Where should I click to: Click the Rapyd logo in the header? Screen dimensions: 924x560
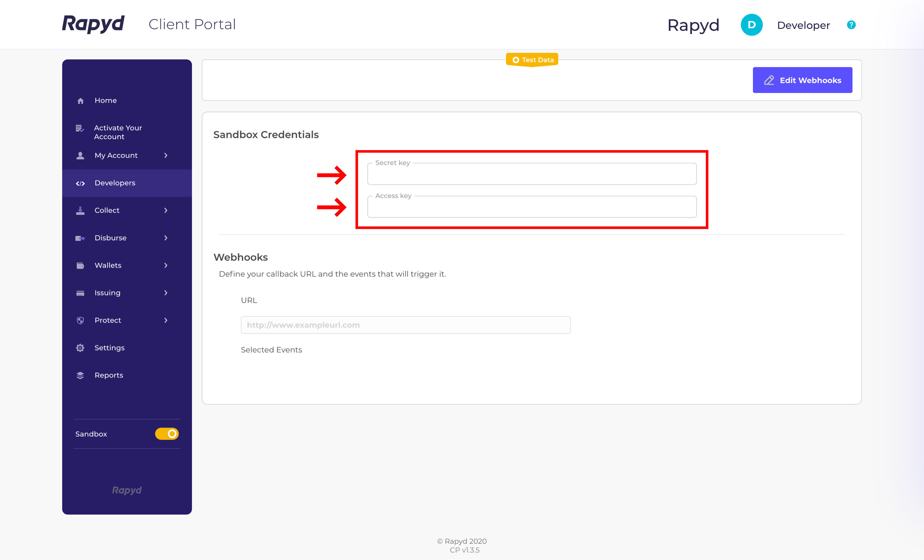click(x=93, y=24)
